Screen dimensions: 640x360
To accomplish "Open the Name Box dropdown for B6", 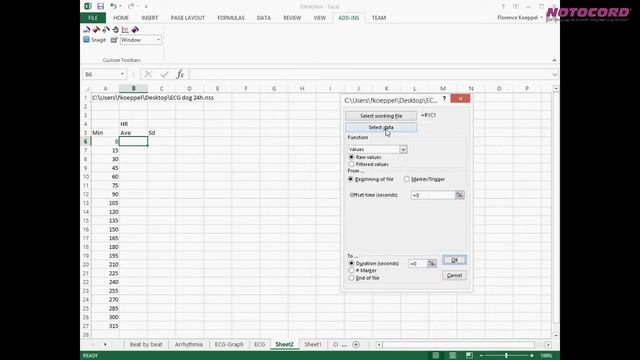I will [x=122, y=74].
